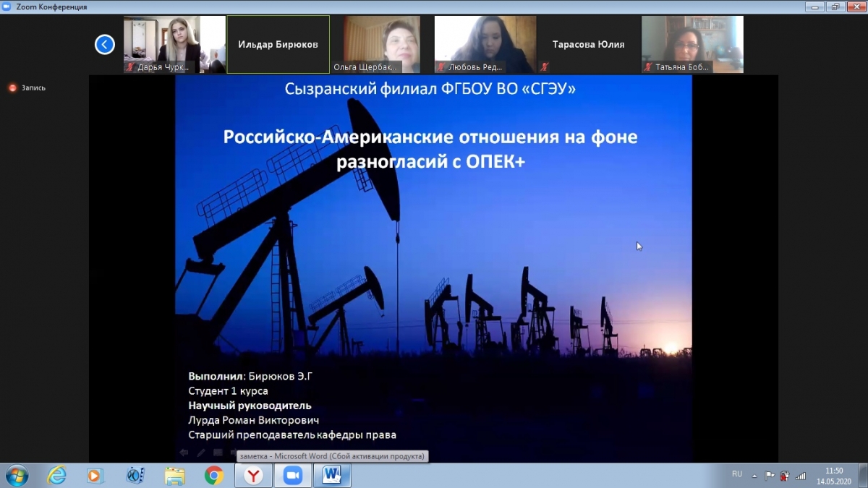Open File Explorer from the taskbar
Viewport: 868px width, 488px height.
pyautogui.click(x=174, y=475)
